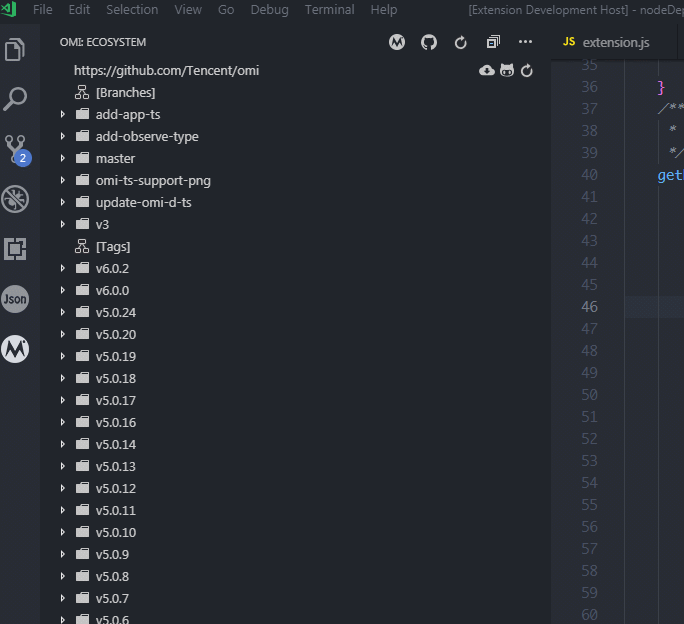Open the View menu
The image size is (684, 624).
click(188, 10)
